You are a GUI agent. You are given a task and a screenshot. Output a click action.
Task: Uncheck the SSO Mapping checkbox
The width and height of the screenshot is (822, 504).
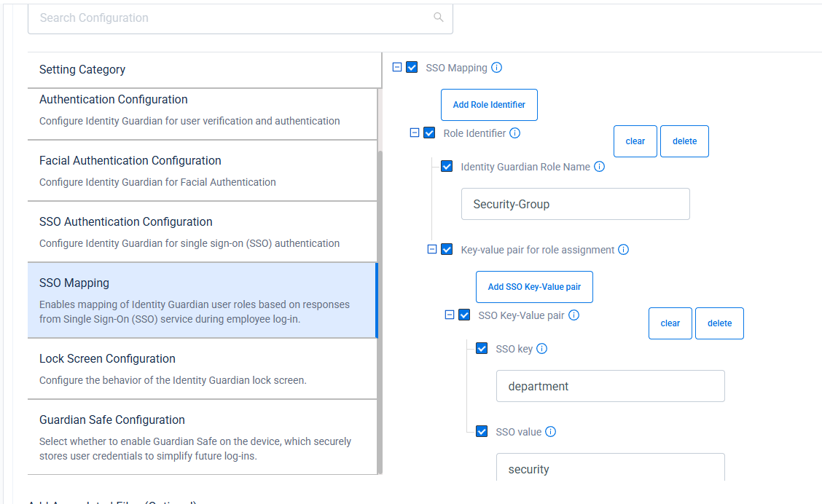tap(412, 66)
